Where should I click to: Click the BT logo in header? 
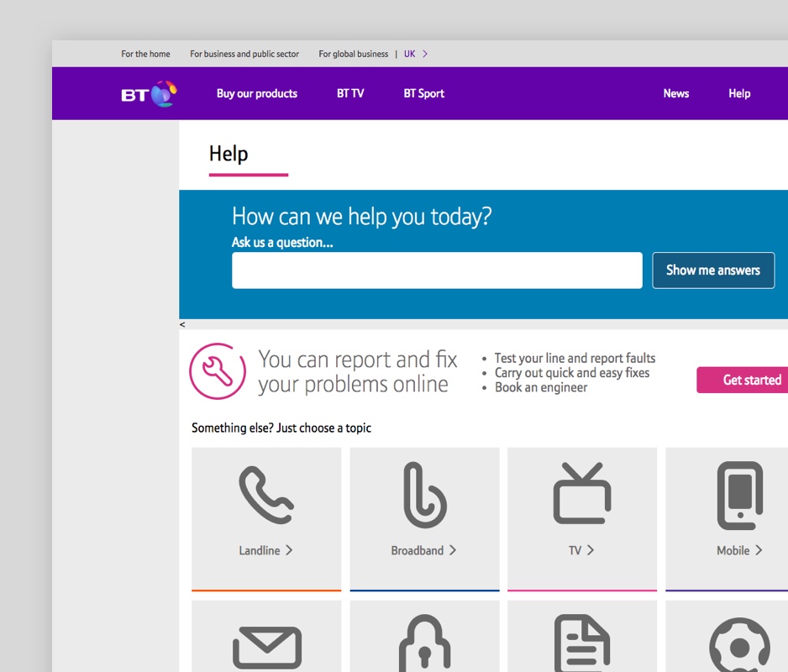pyautogui.click(x=149, y=94)
